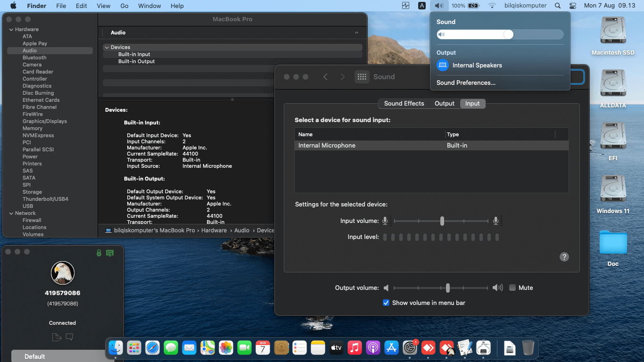Click Sound Preferences… in the volume popup

coord(466,82)
